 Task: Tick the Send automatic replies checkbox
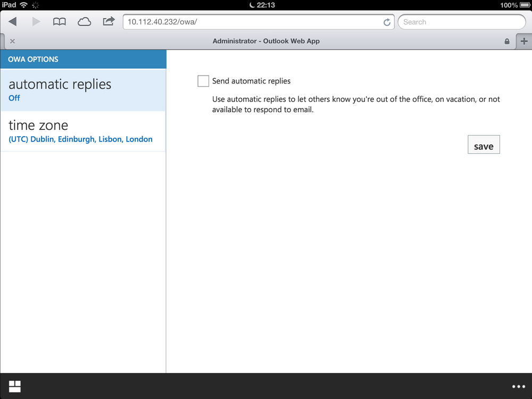(203, 81)
